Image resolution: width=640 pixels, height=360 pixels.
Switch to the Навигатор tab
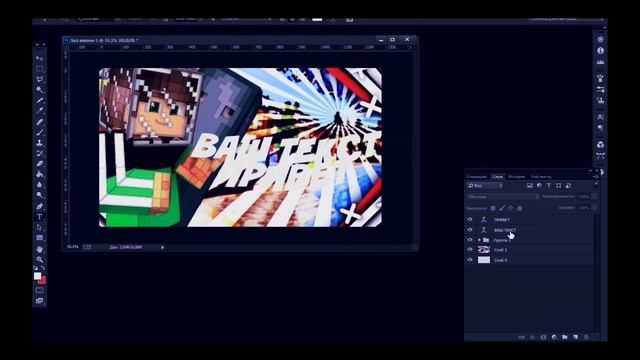tap(541, 177)
